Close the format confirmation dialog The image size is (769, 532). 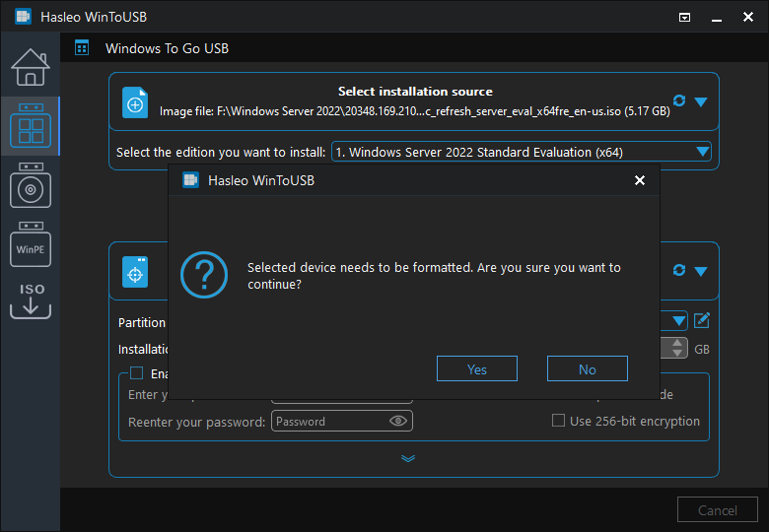tap(640, 180)
